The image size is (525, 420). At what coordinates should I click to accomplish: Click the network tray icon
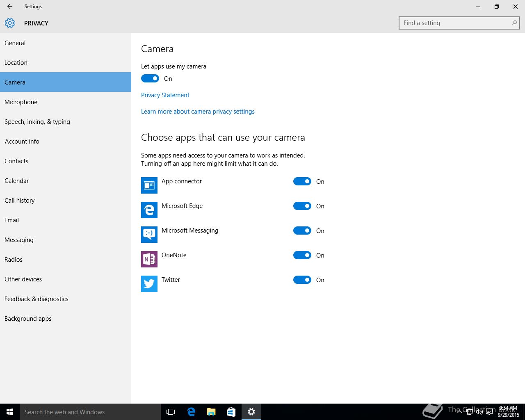pyautogui.click(x=470, y=412)
